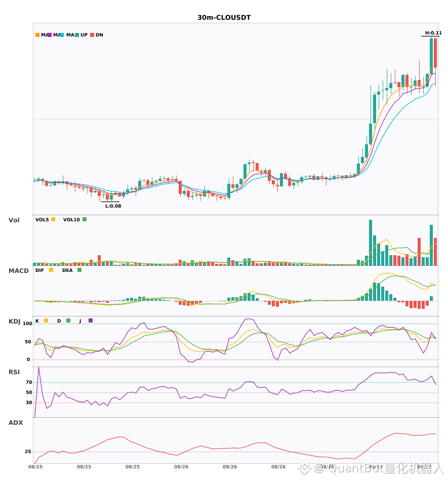Click the VOL5 legend text
Viewport: 448px width, 481px height.
coord(42,220)
